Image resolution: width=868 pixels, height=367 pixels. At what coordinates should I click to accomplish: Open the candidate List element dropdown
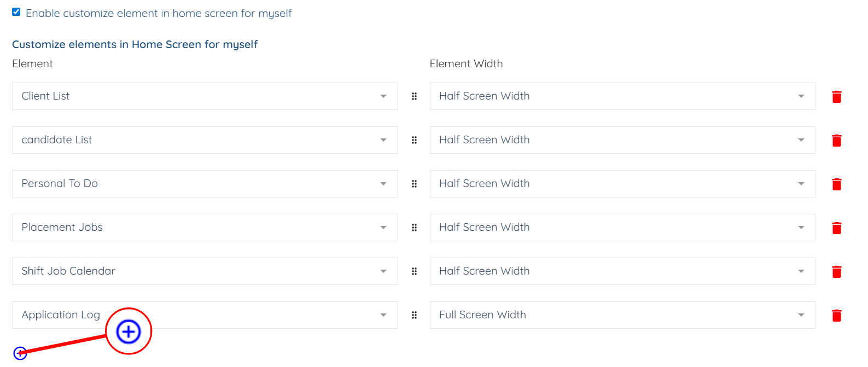(x=205, y=140)
